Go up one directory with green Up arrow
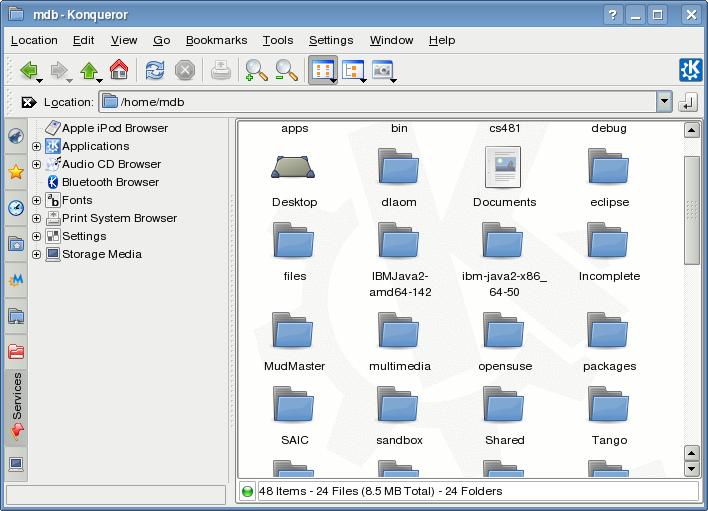Viewport: 708px width, 511px height. [x=88, y=70]
